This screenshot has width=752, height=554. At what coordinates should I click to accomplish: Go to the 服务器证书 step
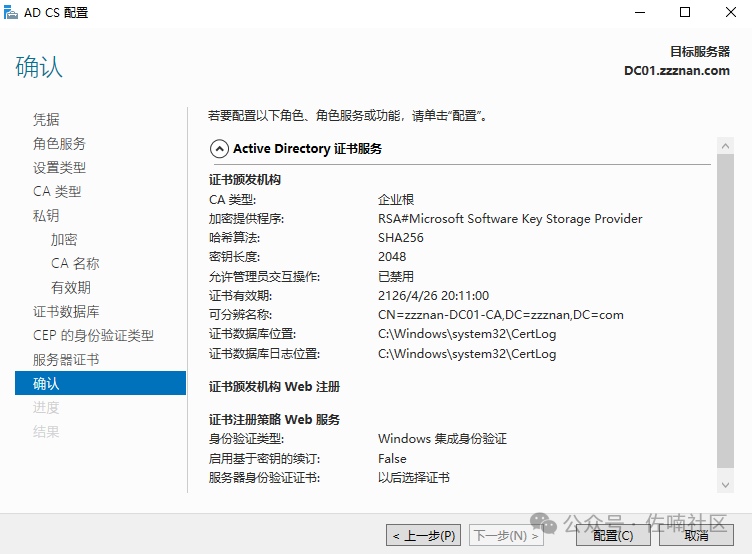click(66, 359)
